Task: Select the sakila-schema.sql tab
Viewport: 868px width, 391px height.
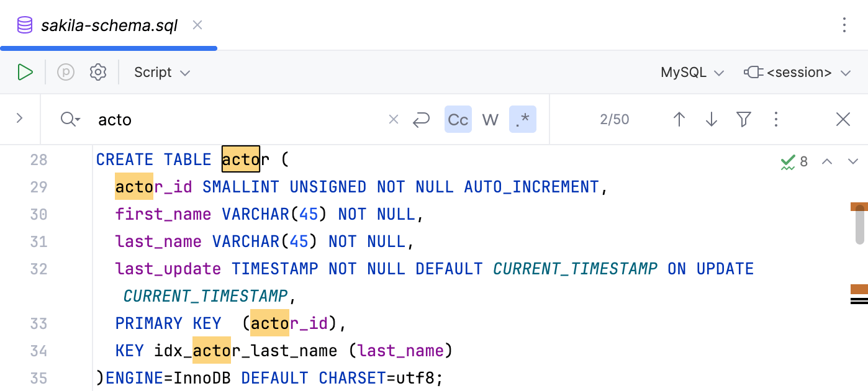Action: pos(107,25)
